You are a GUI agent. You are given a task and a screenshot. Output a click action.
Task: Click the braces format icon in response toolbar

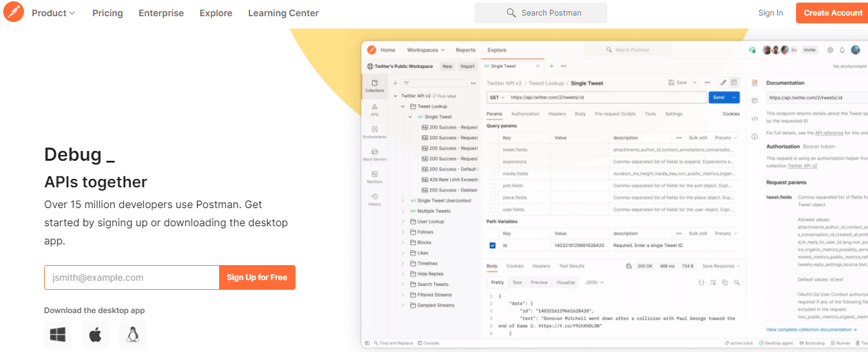pyautogui.click(x=701, y=283)
